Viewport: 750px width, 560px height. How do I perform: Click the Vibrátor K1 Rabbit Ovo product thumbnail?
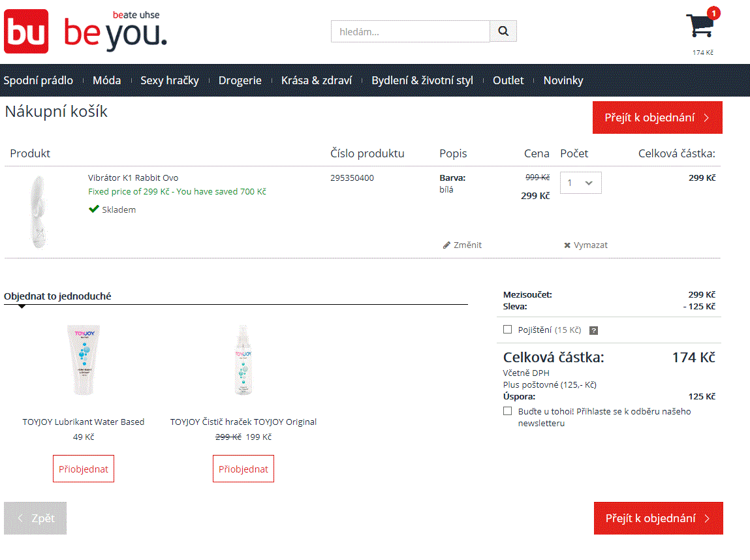coord(39,212)
